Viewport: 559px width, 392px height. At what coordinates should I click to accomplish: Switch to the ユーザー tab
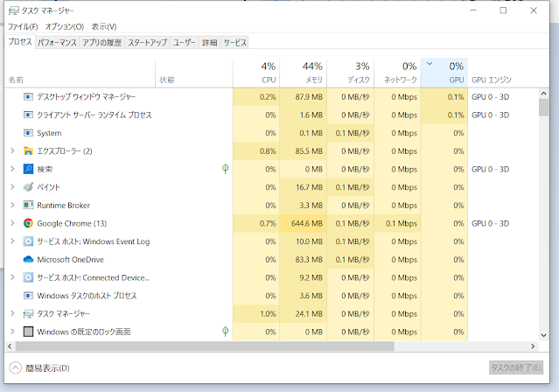(185, 43)
